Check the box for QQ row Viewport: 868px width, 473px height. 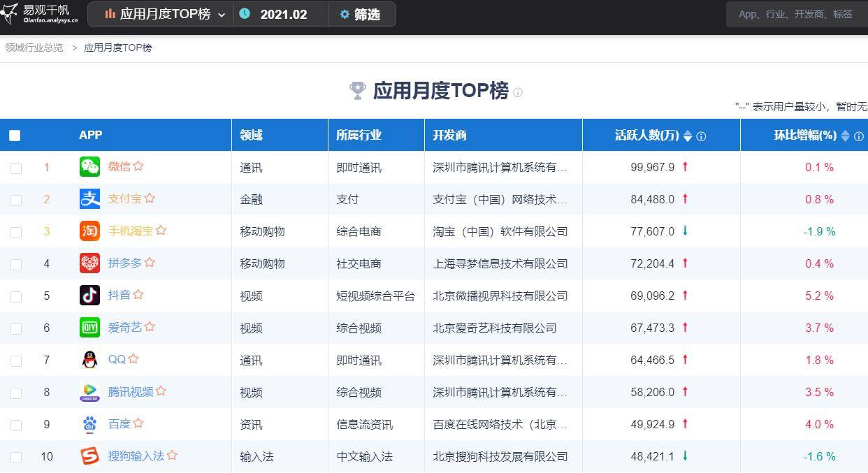(16, 361)
